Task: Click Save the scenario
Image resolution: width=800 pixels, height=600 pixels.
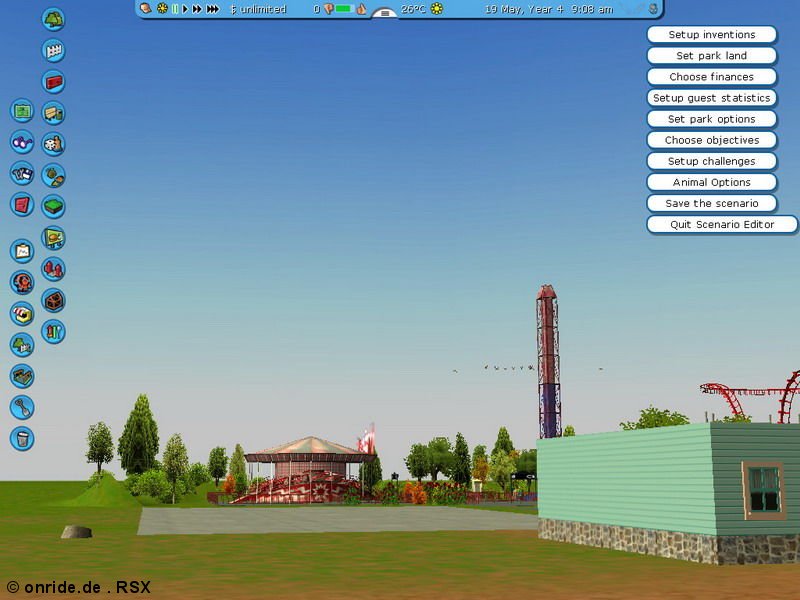Action: (x=712, y=203)
